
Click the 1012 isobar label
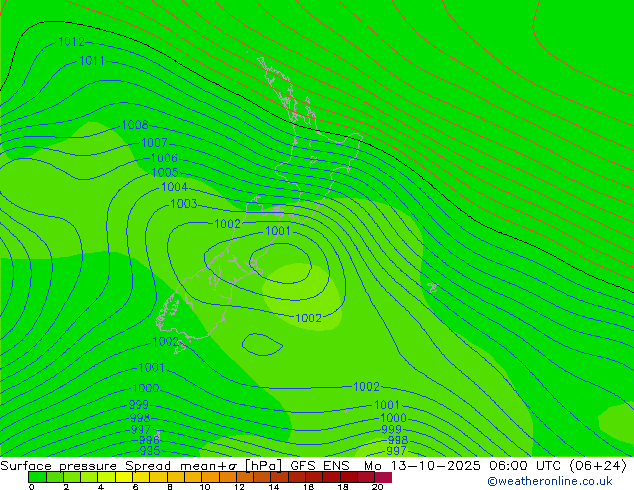pyautogui.click(x=72, y=42)
